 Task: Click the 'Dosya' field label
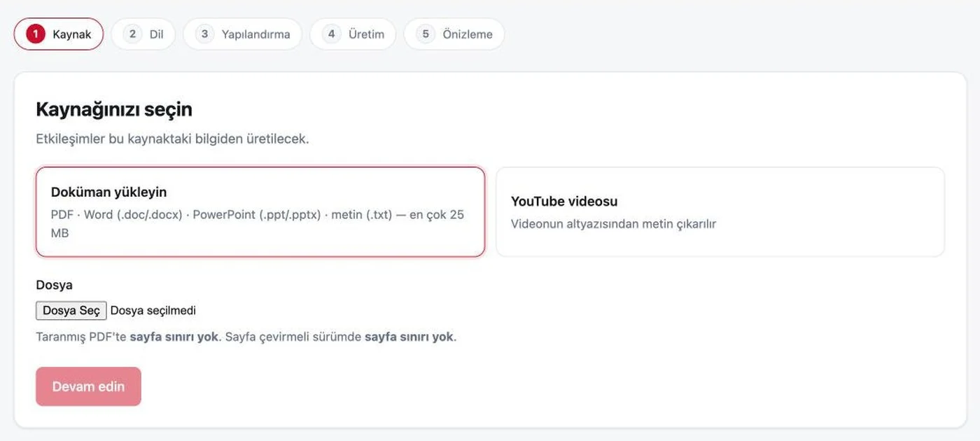54,285
